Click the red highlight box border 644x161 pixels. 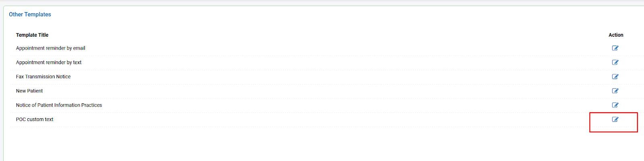click(613, 132)
